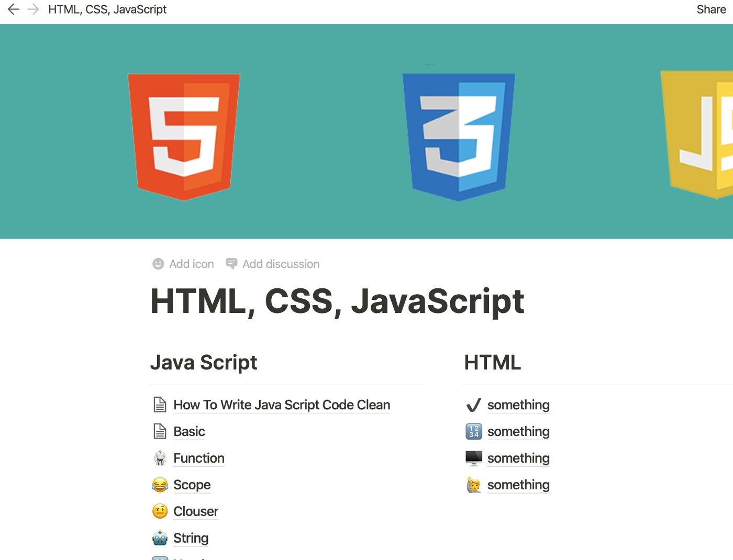733x560 pixels.
Task: Open the Function page
Action: pyautogui.click(x=199, y=458)
